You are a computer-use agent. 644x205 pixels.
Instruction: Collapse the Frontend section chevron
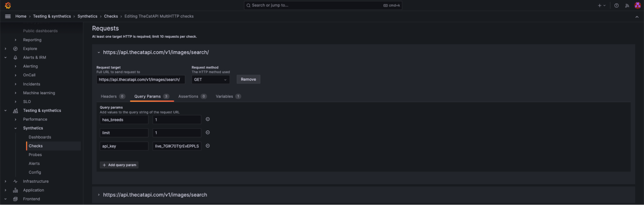point(5,199)
